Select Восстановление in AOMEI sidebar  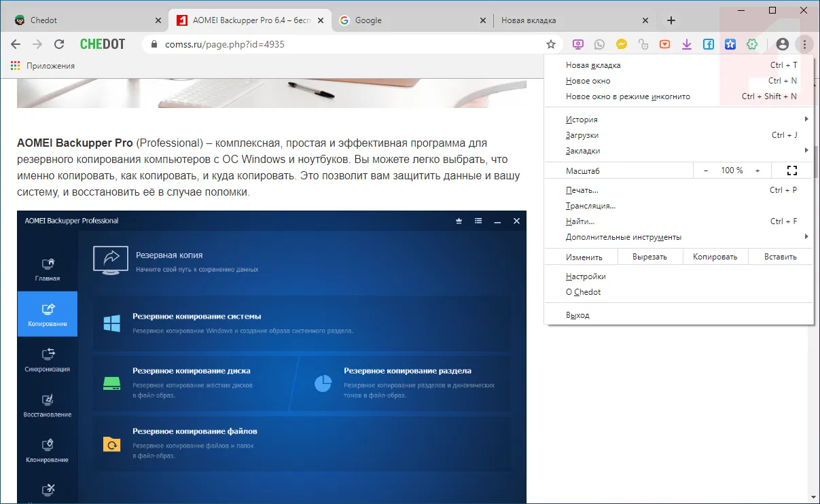tap(48, 405)
